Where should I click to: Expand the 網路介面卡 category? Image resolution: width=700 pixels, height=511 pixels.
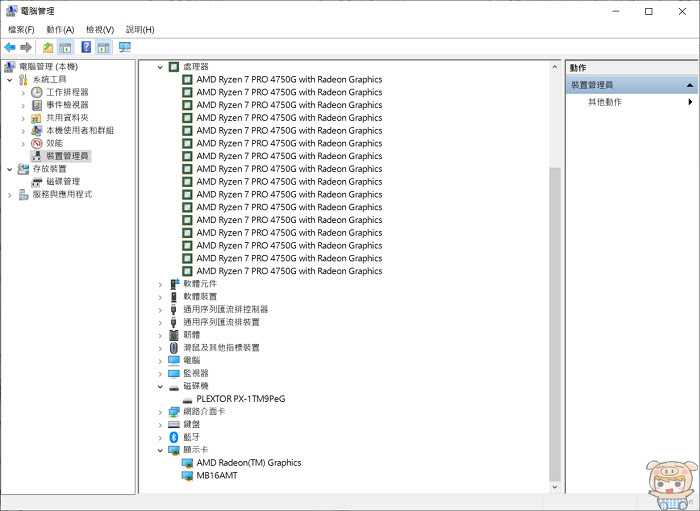pos(160,412)
